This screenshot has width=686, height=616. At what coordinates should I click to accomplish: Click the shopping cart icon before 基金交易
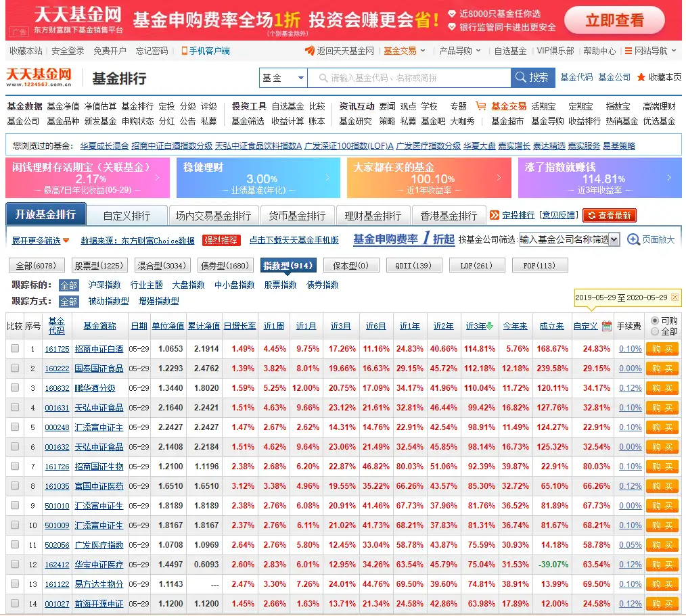coord(481,105)
